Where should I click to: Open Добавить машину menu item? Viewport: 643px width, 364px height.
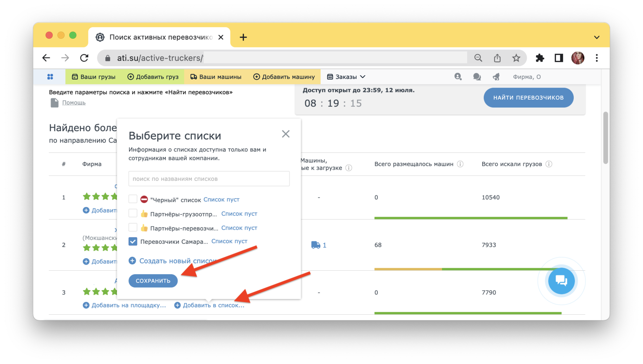[284, 77]
